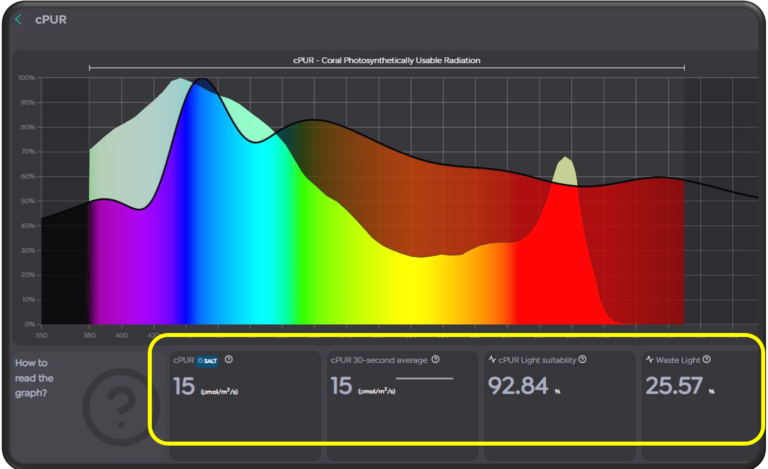This screenshot has height=469, width=768.
Task: Click the pulse icon beside Waste Light
Action: [649, 359]
